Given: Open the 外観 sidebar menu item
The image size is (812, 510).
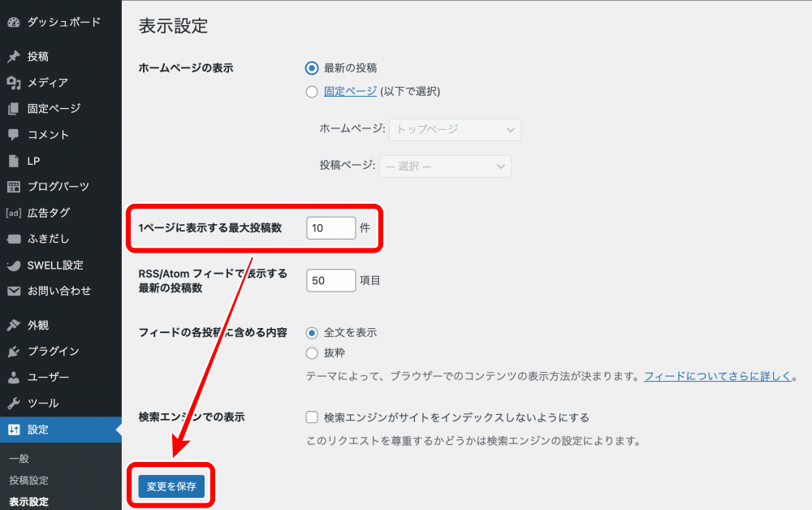Looking at the screenshot, I should (38, 325).
